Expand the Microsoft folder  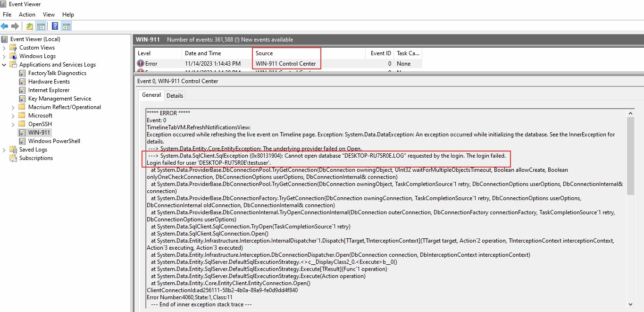[x=13, y=116]
